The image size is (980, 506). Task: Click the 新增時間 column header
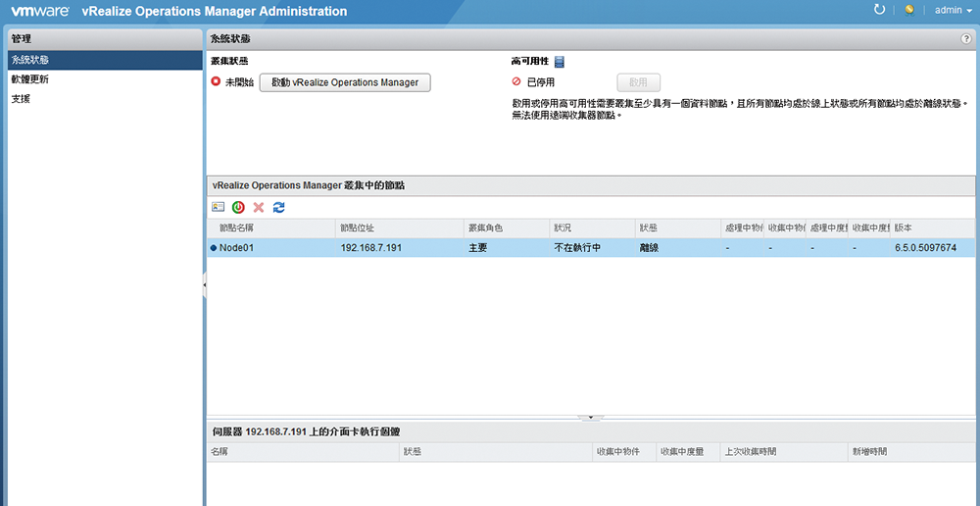[x=911, y=452]
